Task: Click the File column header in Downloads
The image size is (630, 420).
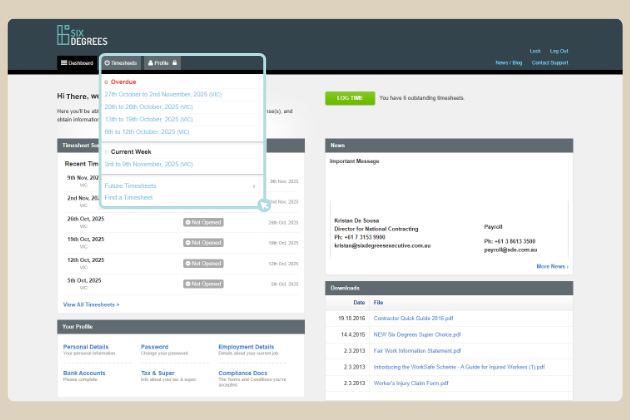Action: (378, 302)
